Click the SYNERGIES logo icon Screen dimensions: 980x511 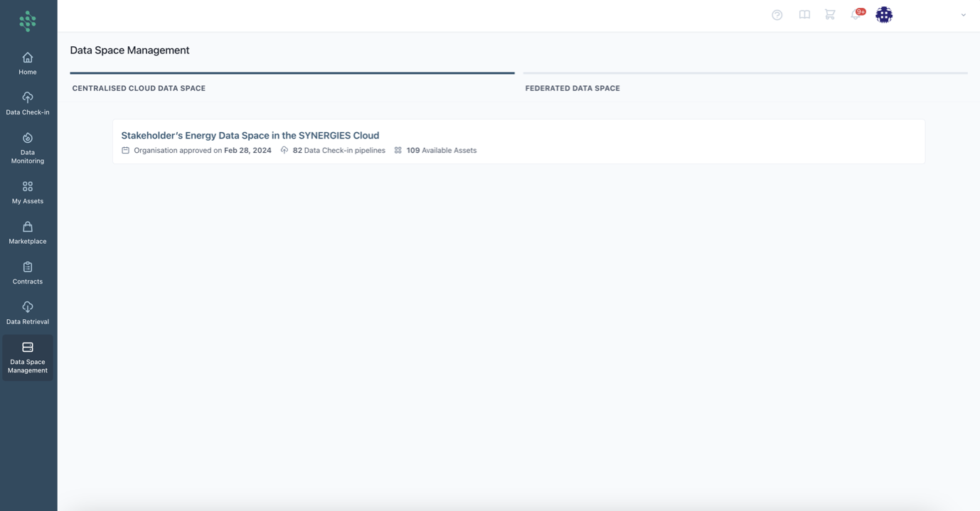point(28,21)
